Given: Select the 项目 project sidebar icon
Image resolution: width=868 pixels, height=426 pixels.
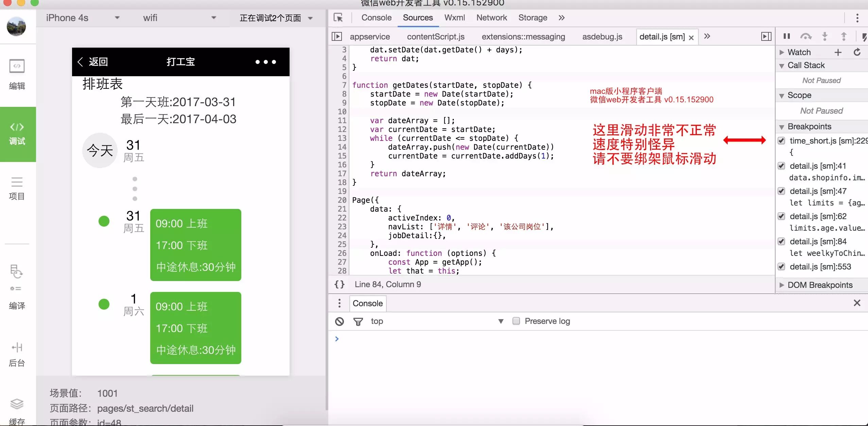Looking at the screenshot, I should click(x=17, y=188).
